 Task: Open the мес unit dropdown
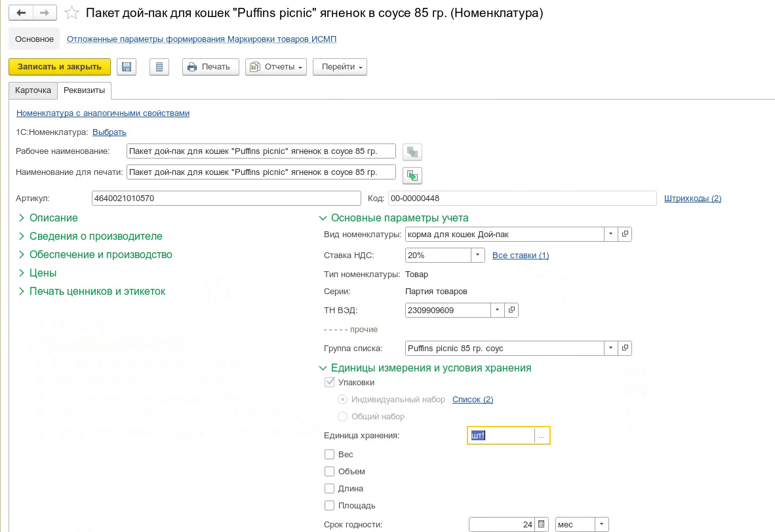(x=601, y=524)
